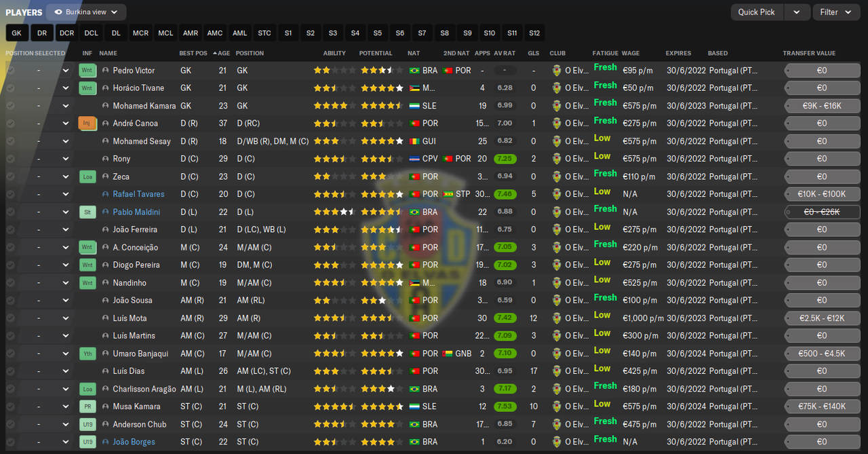Toggle the selection circle for Luís Martins
The image size is (868, 454).
click(x=10, y=336)
